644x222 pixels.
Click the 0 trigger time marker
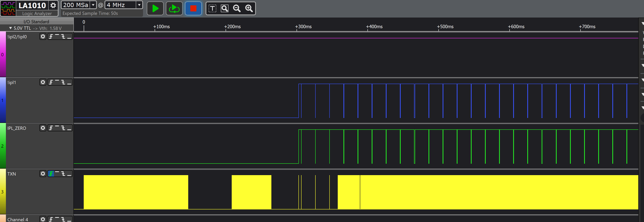coord(84,22)
